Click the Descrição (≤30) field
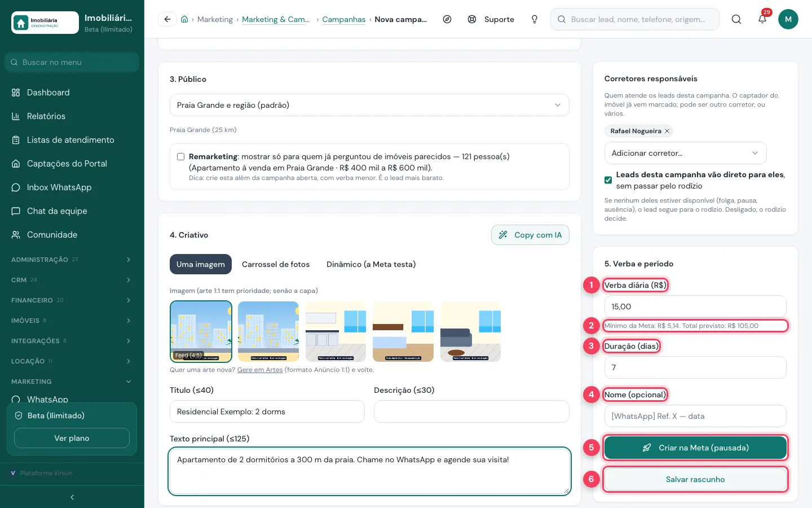The image size is (812, 508). click(471, 411)
